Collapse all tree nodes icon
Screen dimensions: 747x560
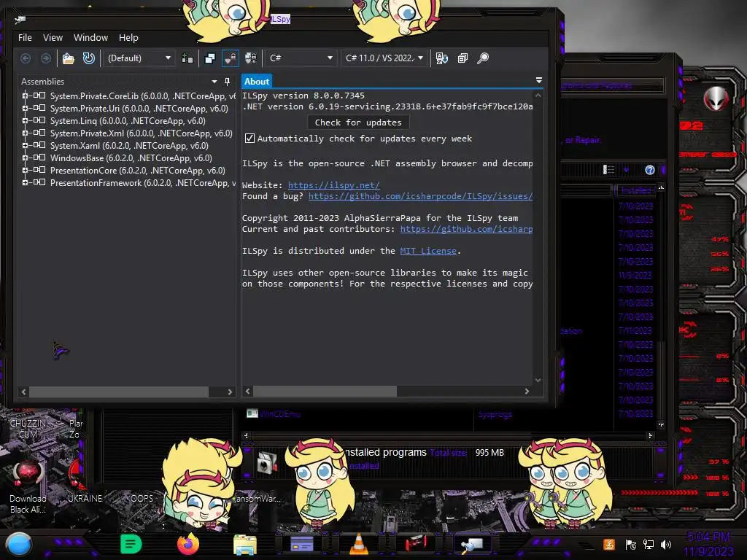pyautogui.click(x=462, y=58)
